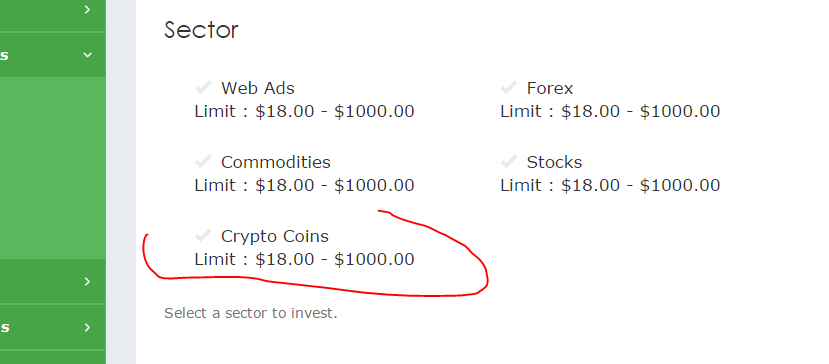Select the Stocks sector label
Image resolution: width=829 pixels, height=364 pixels.
555,162
